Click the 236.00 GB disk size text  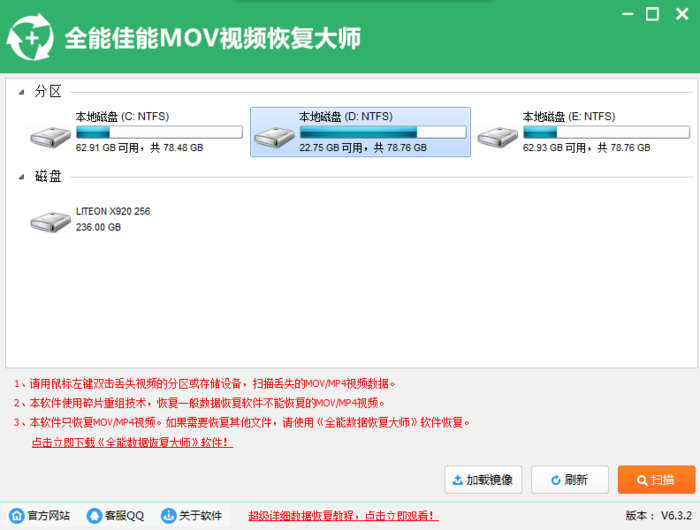pos(98,227)
